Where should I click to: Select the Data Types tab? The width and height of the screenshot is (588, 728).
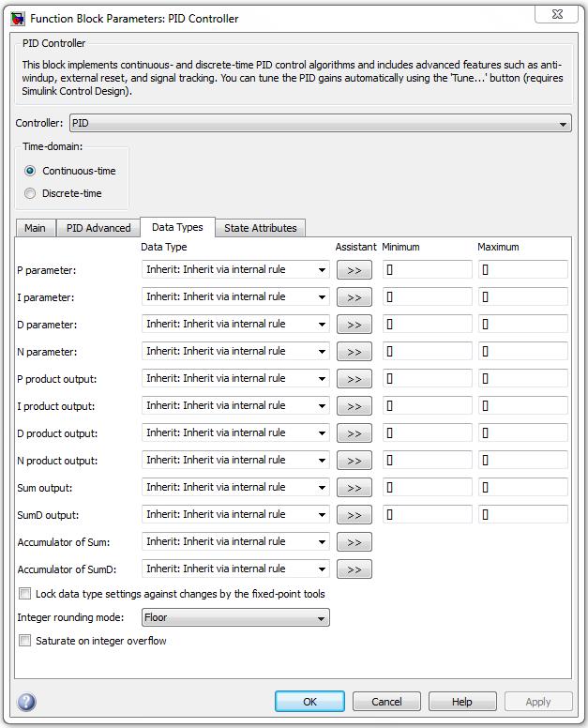pyautogui.click(x=177, y=227)
